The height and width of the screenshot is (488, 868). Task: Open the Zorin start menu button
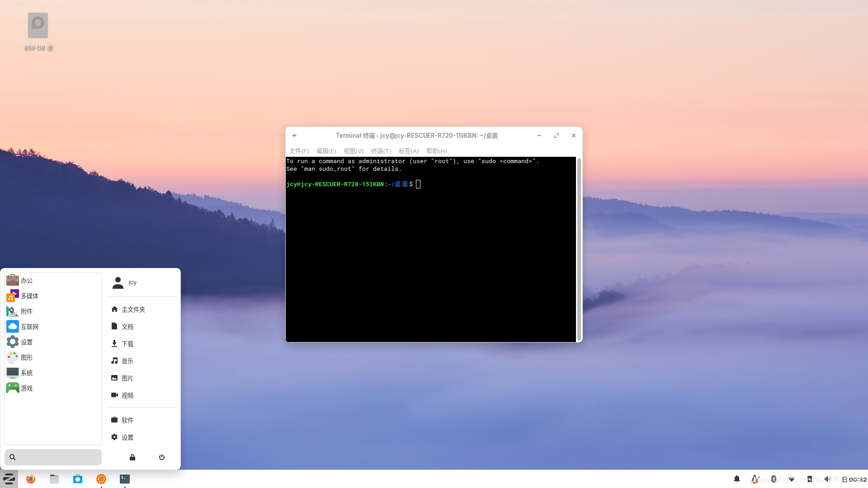tap(9, 479)
